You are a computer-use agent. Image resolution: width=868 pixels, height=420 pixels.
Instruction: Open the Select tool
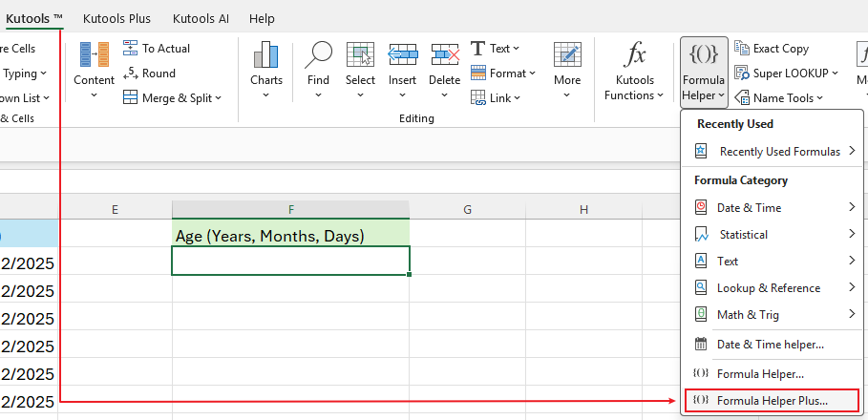(x=360, y=71)
